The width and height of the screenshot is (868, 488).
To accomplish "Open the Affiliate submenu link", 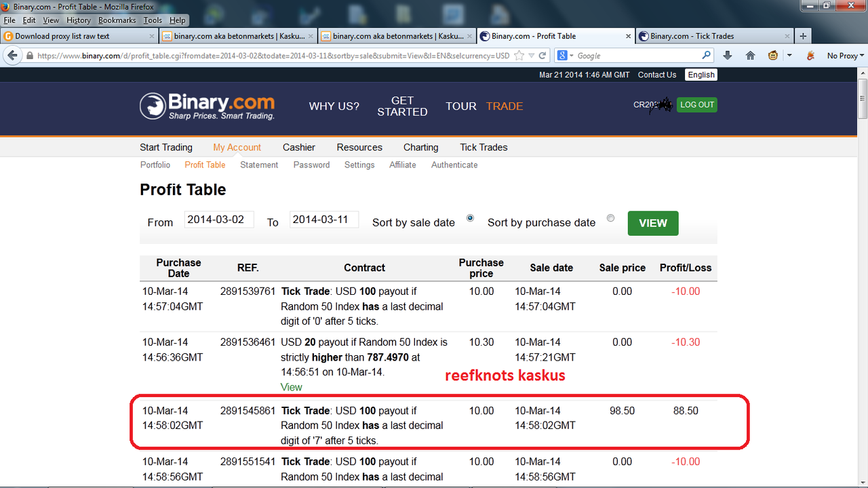I will [x=403, y=165].
